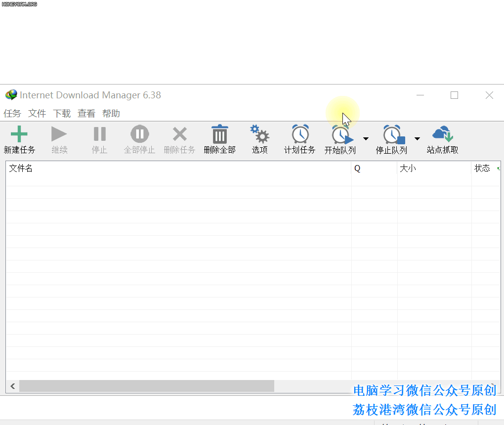Launch 站点抓取 site grabber cloud icon
Viewport: 504px width, 425px height.
[442, 134]
